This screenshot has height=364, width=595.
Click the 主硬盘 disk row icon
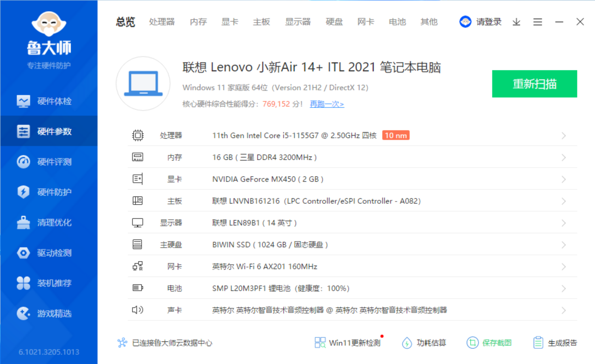pos(138,244)
